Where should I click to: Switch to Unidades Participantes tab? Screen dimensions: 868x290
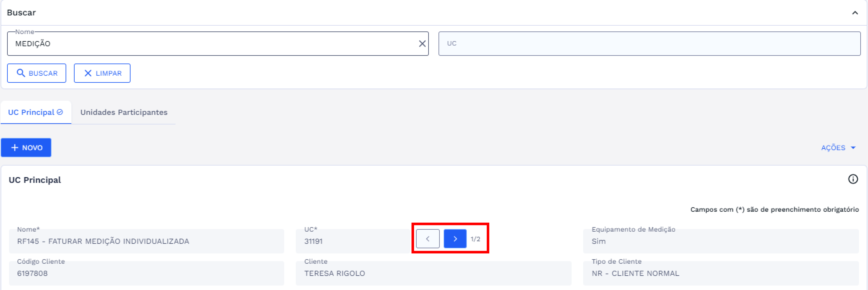tap(124, 112)
